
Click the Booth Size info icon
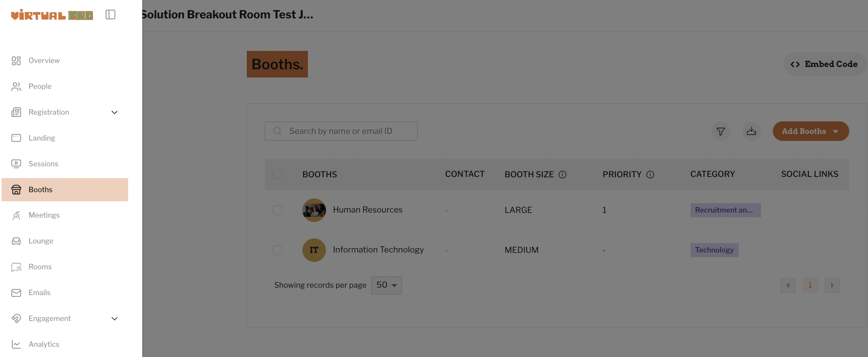click(562, 175)
